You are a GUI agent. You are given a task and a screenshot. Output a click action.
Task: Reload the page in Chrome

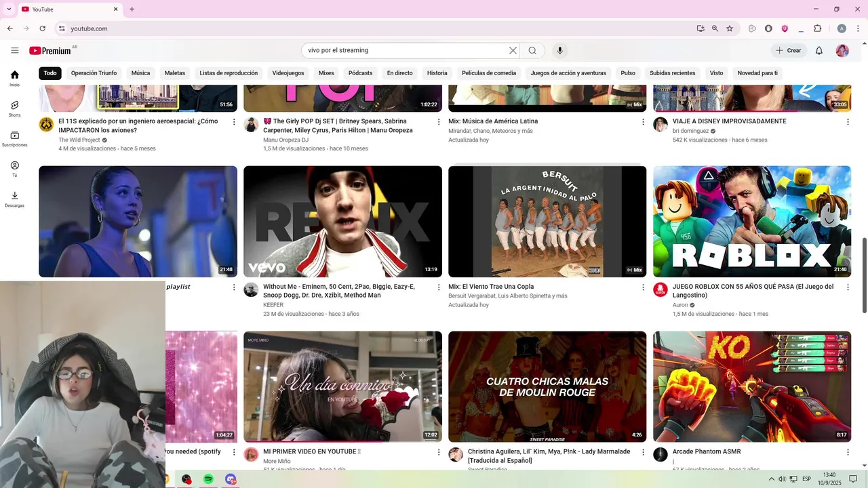point(42,28)
